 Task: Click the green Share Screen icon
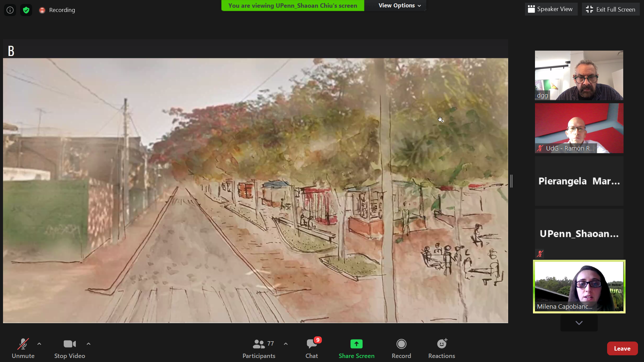point(356,344)
